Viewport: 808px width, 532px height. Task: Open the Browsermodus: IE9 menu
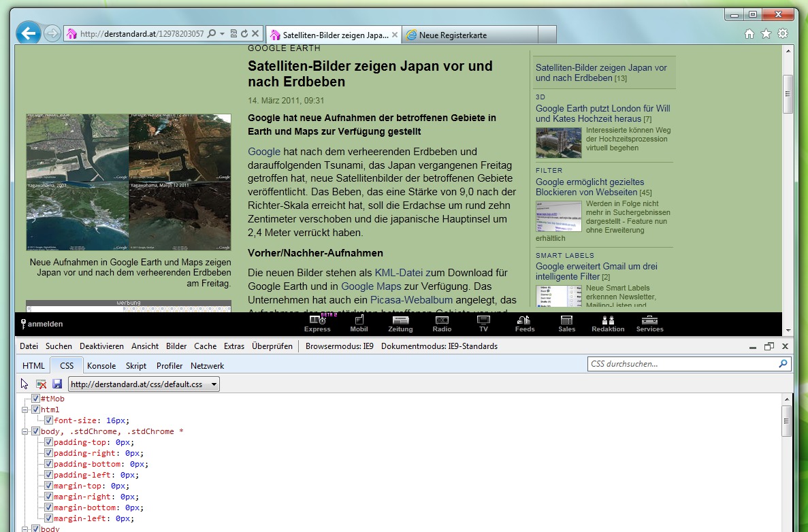tap(340, 346)
